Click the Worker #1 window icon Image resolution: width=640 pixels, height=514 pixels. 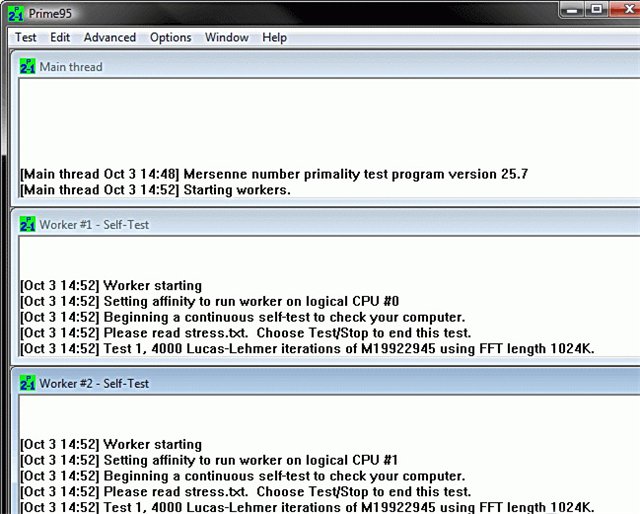27,224
